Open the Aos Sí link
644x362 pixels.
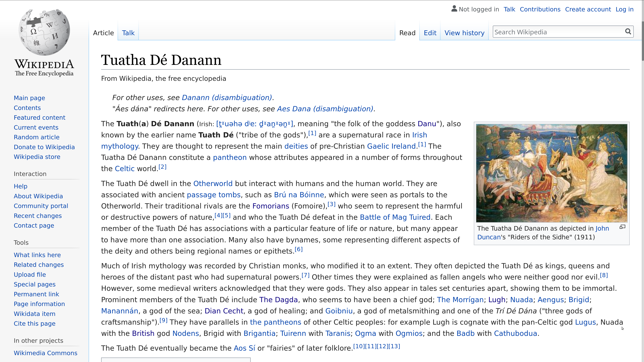click(245, 348)
